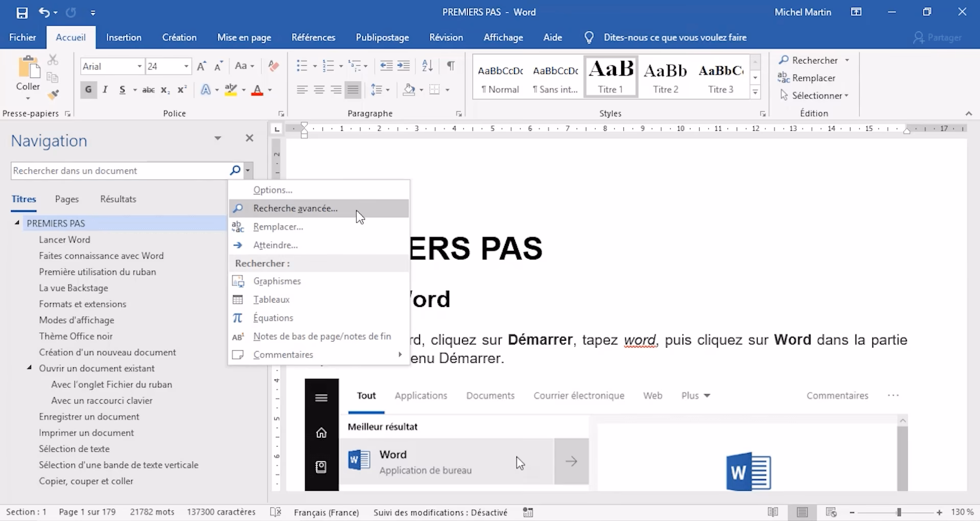Click the Partager button
The width and height of the screenshot is (980, 521).
938,37
